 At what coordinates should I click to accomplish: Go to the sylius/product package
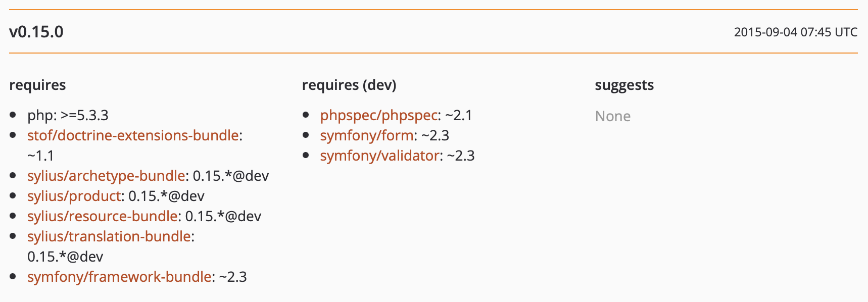[74, 196]
